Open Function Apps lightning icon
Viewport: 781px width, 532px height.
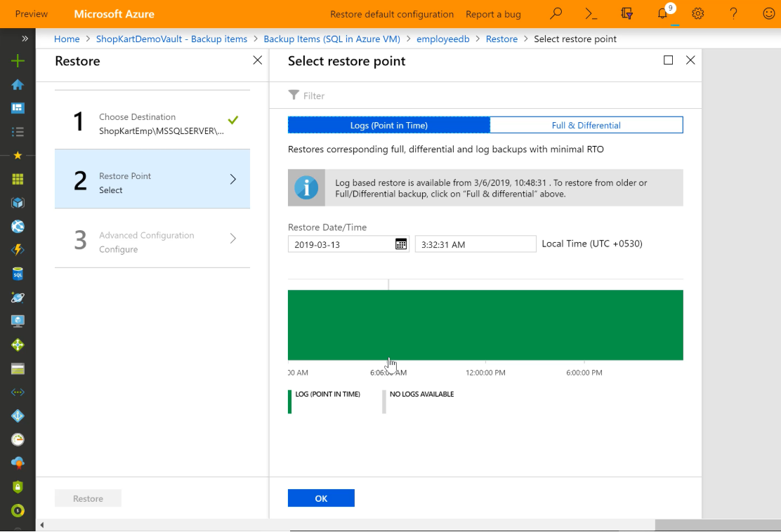(x=18, y=250)
